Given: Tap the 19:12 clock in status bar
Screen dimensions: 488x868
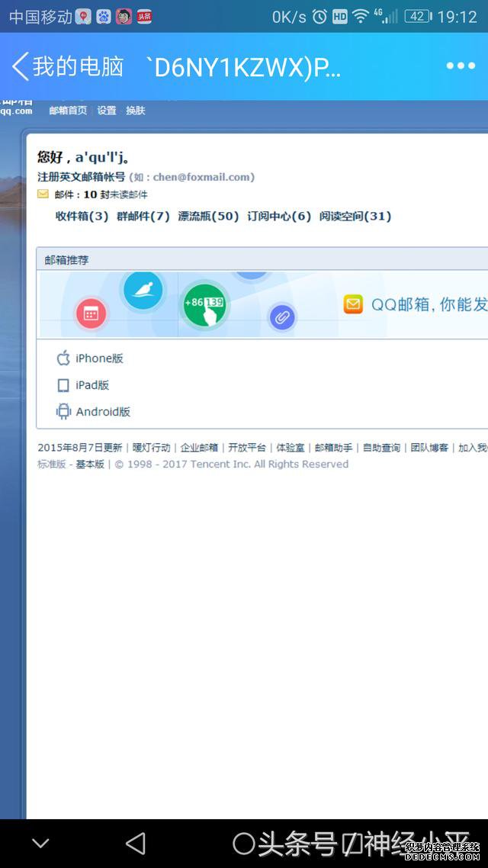Looking at the screenshot, I should [x=457, y=17].
